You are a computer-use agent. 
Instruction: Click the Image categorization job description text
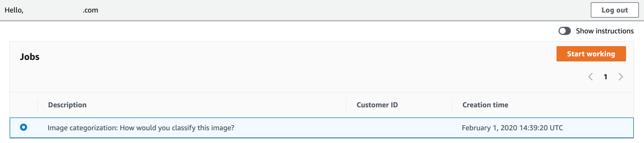141,128
